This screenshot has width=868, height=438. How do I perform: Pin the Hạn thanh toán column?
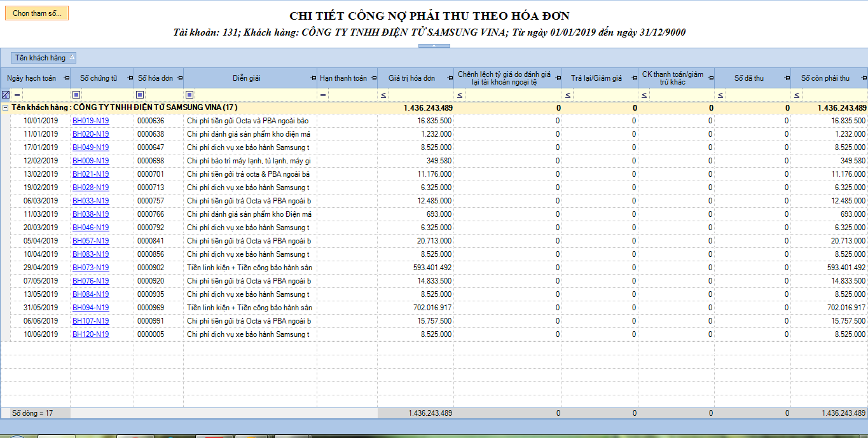click(x=373, y=78)
